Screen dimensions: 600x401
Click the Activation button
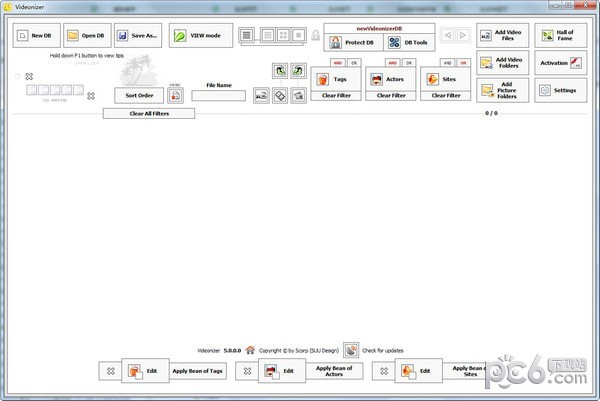[560, 62]
